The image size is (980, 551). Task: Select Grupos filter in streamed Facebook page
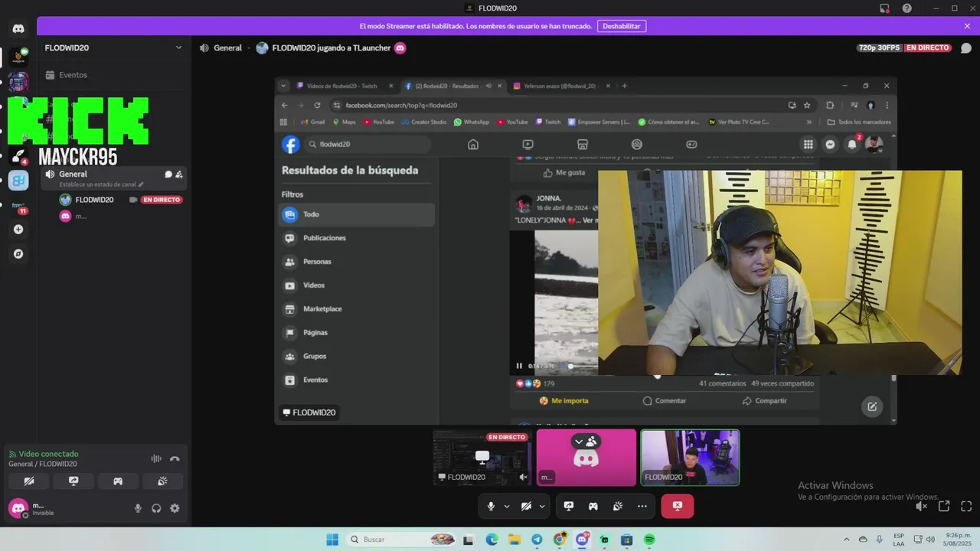pos(358,357)
